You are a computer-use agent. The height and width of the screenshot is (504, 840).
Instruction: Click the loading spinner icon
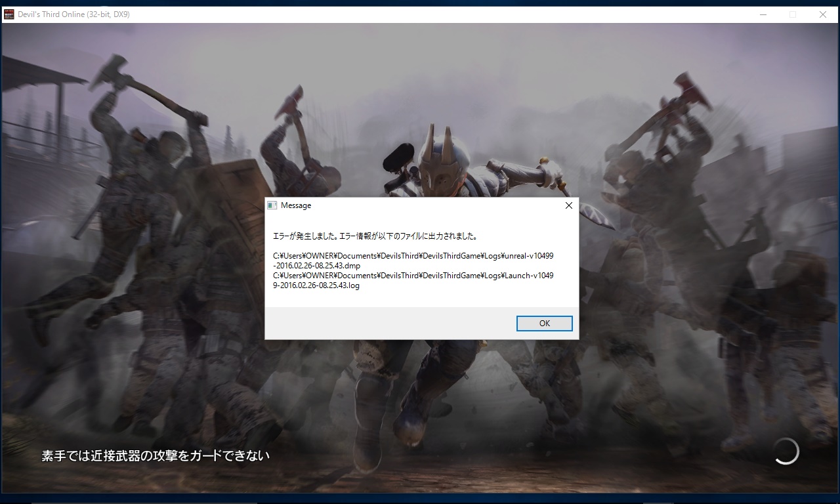tap(785, 451)
